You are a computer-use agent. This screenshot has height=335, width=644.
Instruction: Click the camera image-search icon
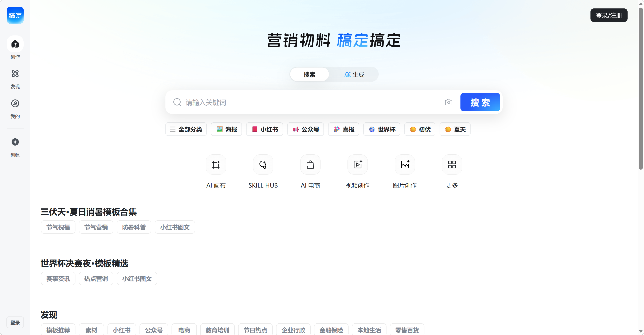point(448,102)
